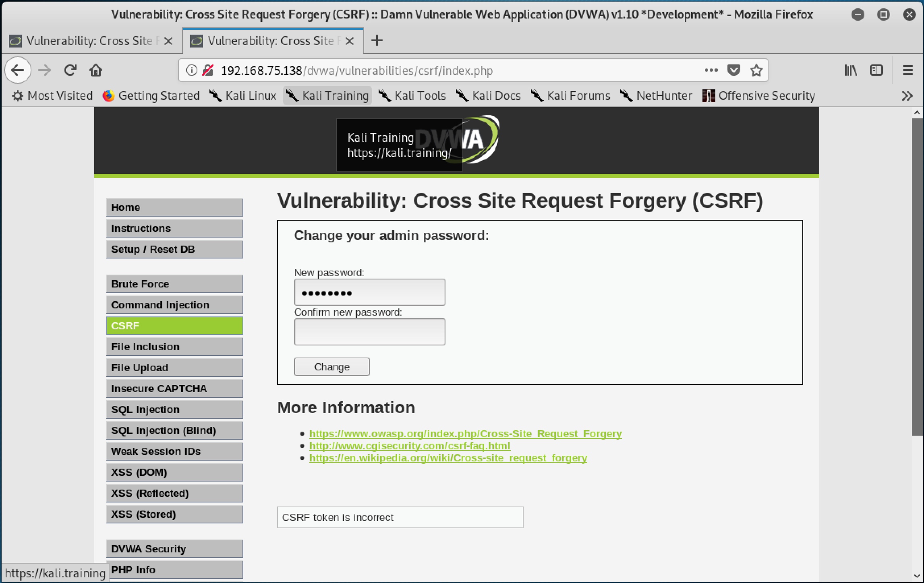
Task: Open Kali Linux bookmark
Action: tap(243, 96)
